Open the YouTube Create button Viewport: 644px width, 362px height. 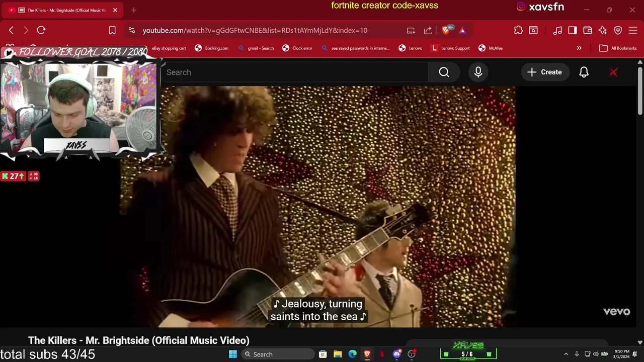tap(545, 72)
